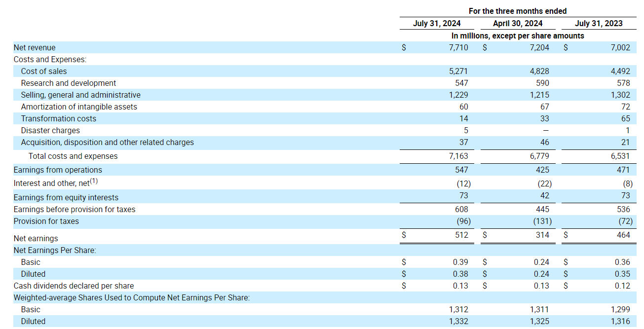Image resolution: width=644 pixels, height=329 pixels.
Task: Click the Earnings from operations label
Action: 58,170
